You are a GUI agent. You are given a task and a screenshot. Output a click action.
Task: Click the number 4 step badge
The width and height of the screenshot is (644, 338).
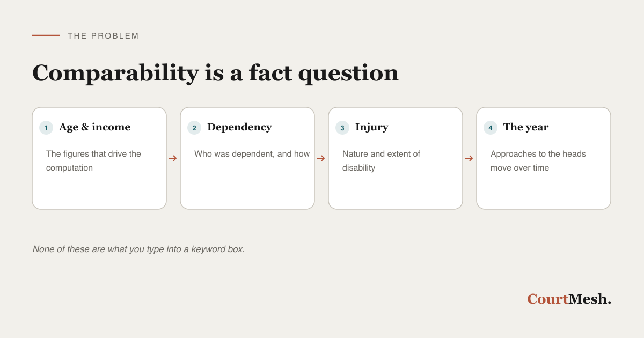coord(491,128)
